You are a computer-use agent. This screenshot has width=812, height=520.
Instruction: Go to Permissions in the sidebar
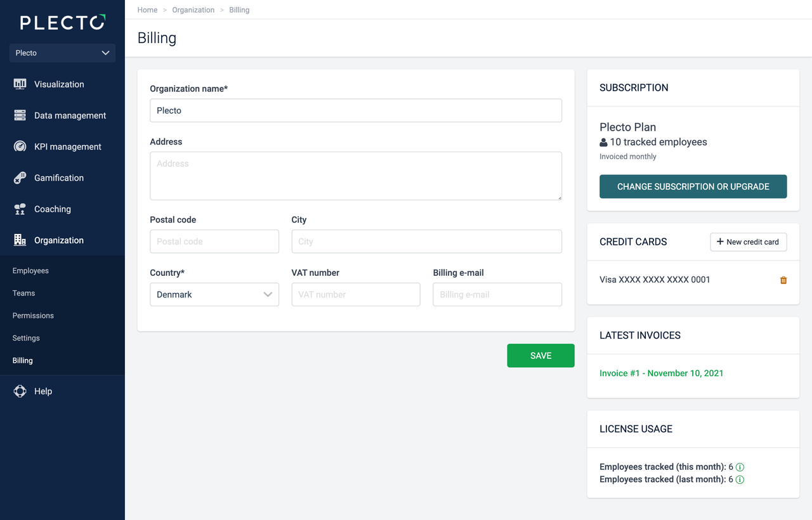[33, 316]
